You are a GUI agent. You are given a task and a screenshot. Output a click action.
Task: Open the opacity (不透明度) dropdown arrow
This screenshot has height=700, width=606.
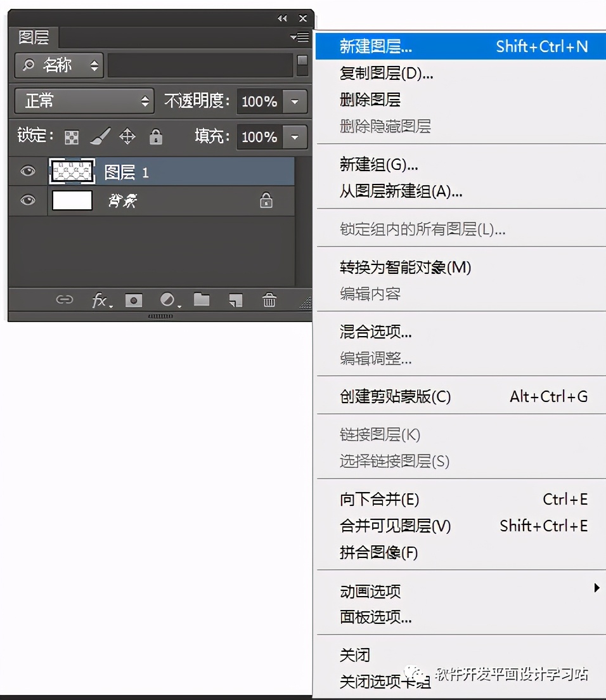click(294, 101)
